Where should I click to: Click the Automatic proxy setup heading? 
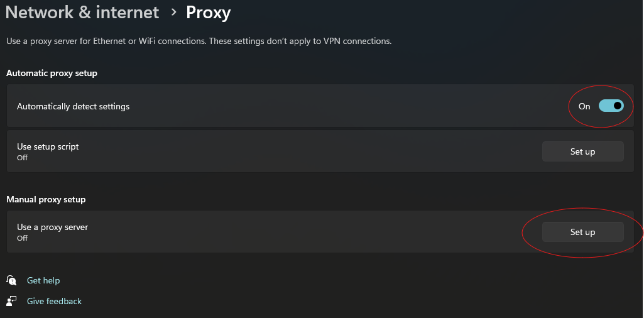52,73
